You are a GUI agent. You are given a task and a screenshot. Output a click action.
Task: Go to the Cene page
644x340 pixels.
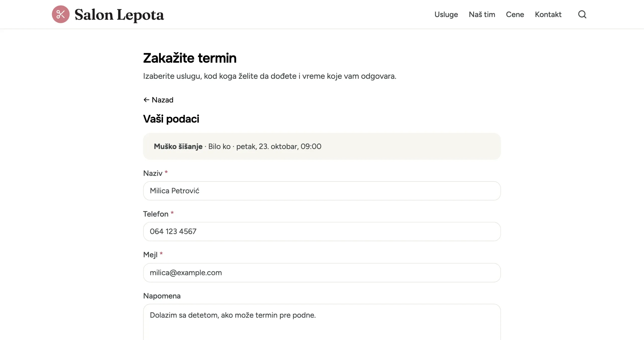(515, 14)
